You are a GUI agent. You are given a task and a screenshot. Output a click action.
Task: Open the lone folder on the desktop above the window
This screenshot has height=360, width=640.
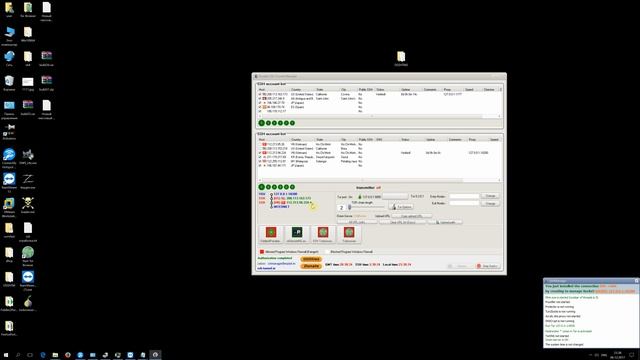coord(401,58)
